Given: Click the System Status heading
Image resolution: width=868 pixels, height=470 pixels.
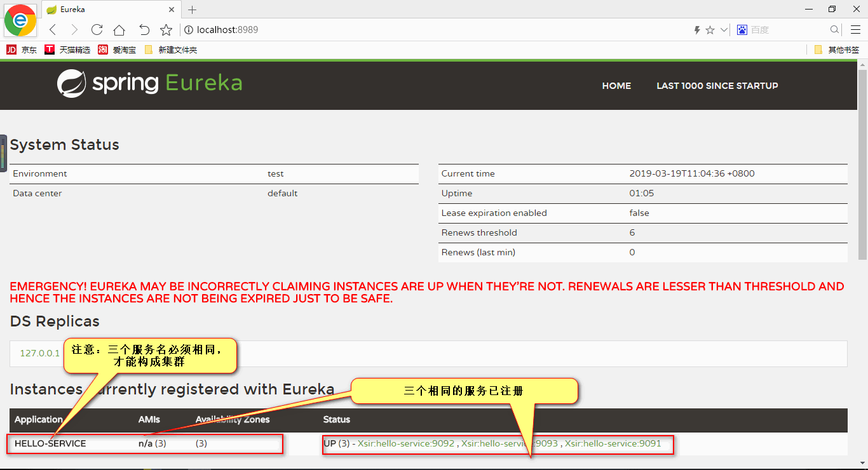Looking at the screenshot, I should [x=65, y=145].
